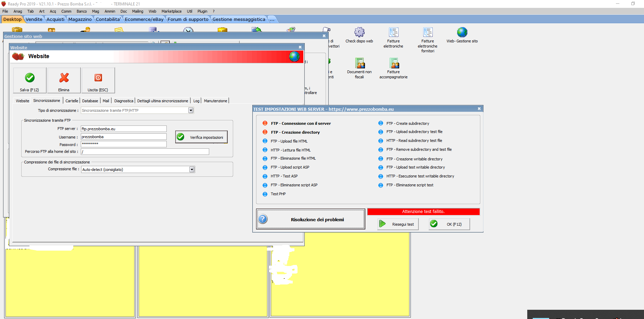Screen dimensions: 644x319
Task: Open the Marketplace menu
Action: (172, 11)
